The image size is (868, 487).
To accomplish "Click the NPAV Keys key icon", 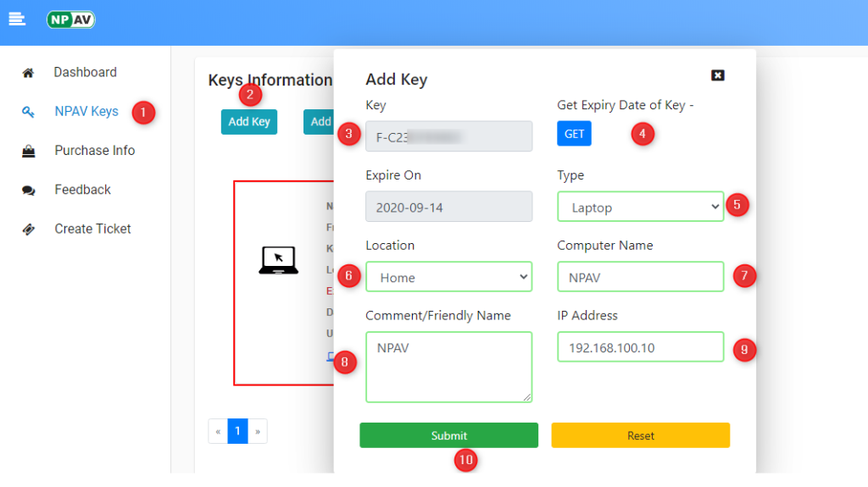I will (x=28, y=112).
